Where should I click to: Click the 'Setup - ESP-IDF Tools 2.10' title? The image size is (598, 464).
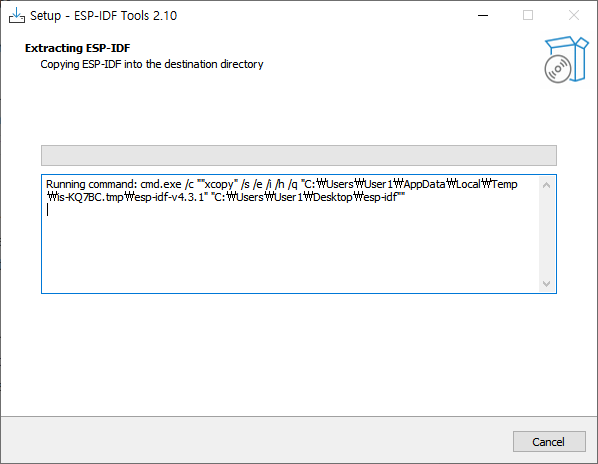pyautogui.click(x=104, y=16)
